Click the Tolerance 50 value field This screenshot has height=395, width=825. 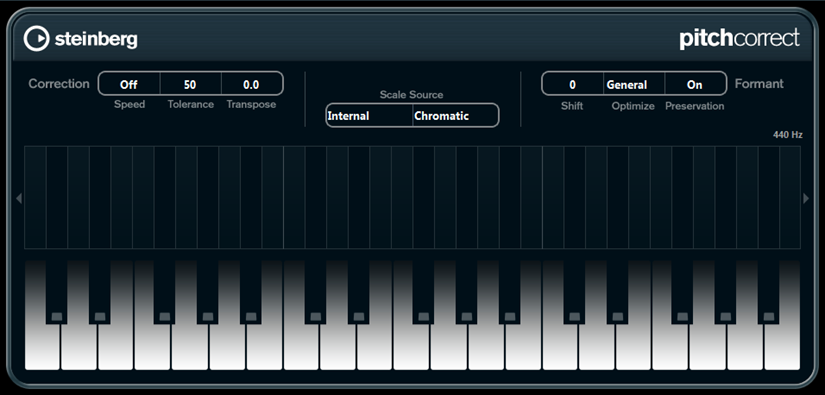pyautogui.click(x=190, y=84)
